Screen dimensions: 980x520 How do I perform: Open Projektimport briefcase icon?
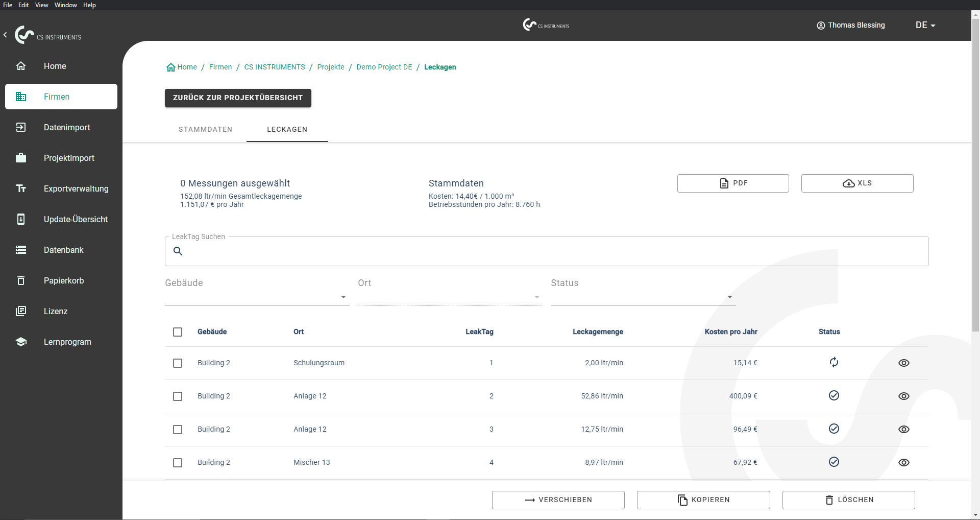[x=21, y=158]
